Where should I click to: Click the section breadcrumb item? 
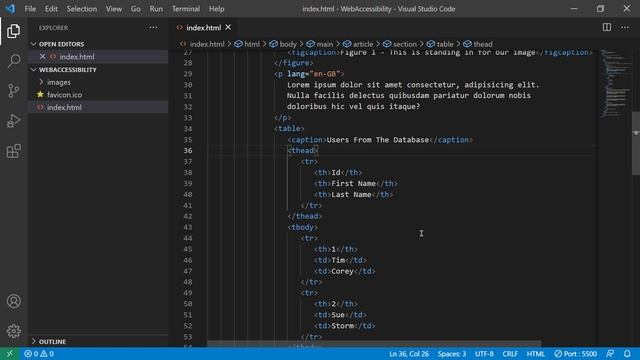(400, 44)
